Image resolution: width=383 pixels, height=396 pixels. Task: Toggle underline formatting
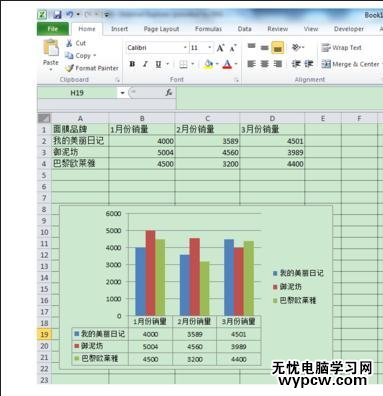pyautogui.click(x=158, y=64)
